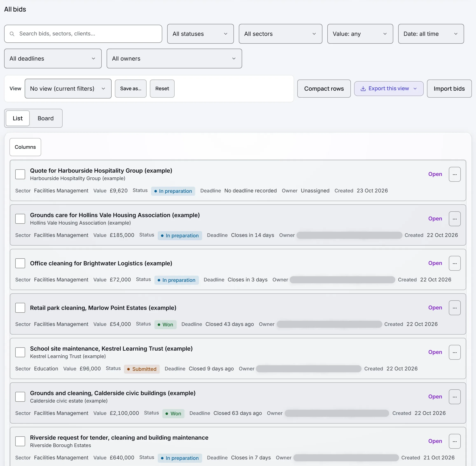Tick the Hollins Vale Housing Association checkbox
The image size is (476, 466).
pos(20,219)
